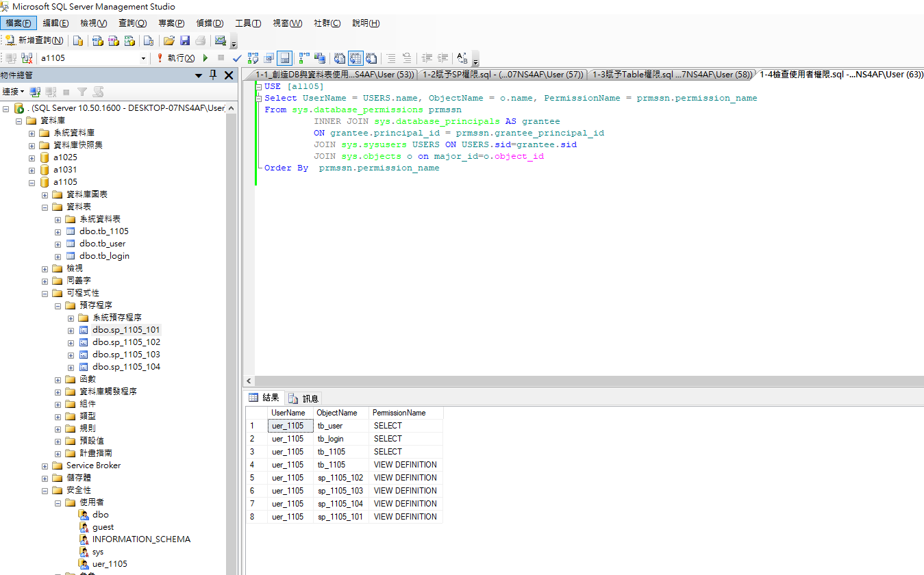
Task: Click the Parse query checkmark icon
Action: (237, 58)
